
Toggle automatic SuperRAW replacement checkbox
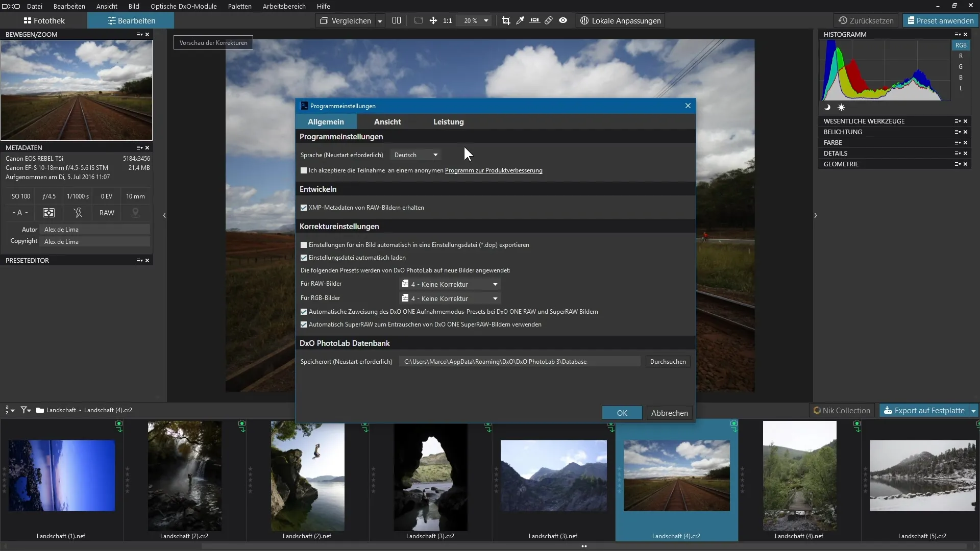click(304, 324)
